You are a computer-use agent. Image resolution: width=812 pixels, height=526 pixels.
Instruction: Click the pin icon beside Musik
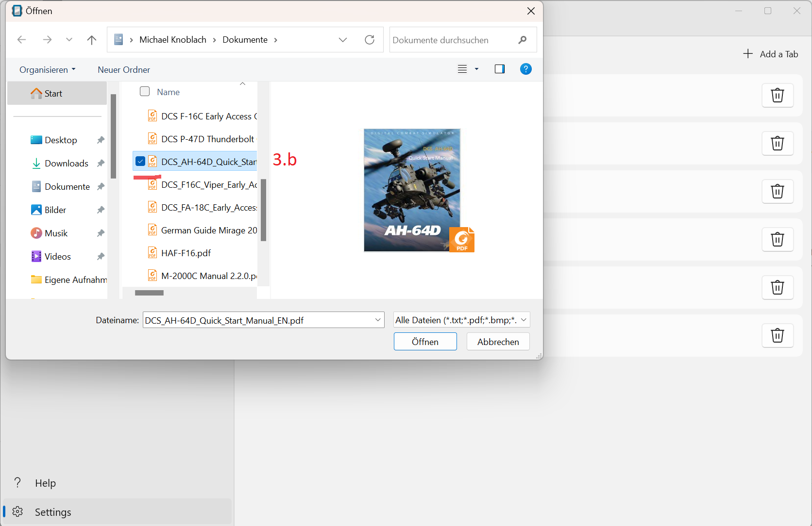101,233
